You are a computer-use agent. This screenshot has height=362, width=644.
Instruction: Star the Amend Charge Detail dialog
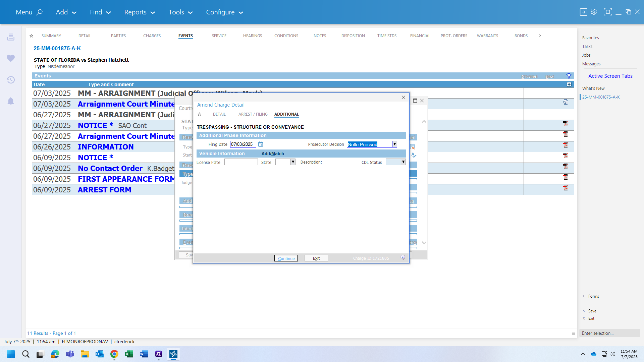coord(199,114)
